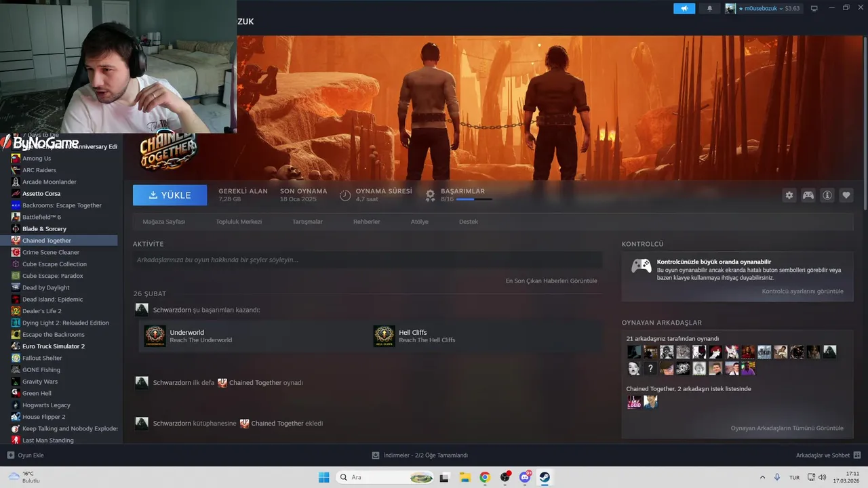
Task: Click question-mark friend avatar thumbnail
Action: coord(650,369)
